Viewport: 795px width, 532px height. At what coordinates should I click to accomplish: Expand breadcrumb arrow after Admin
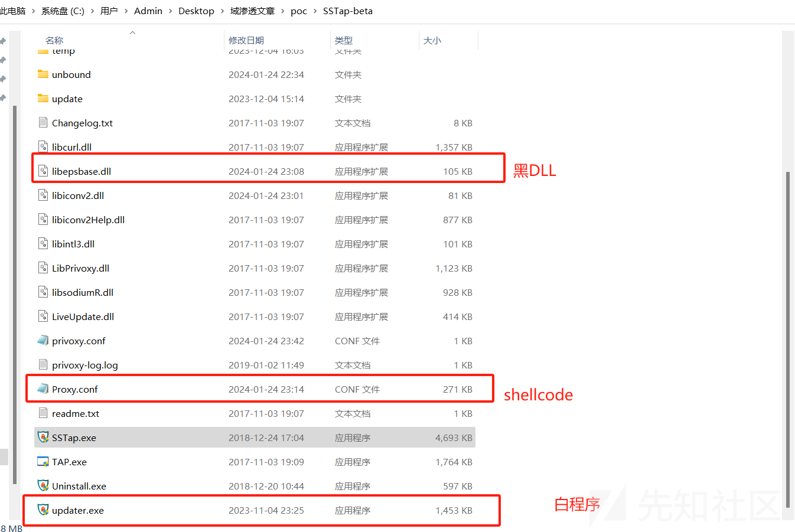[x=170, y=11]
